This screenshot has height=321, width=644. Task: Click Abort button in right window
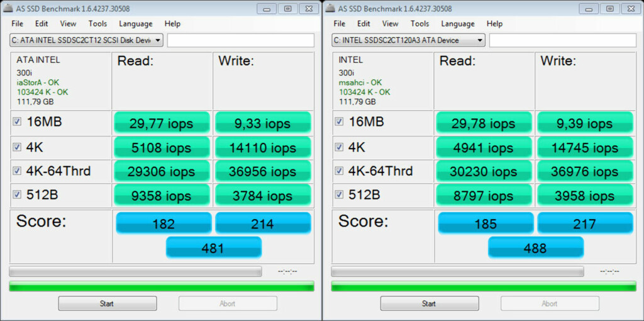pos(550,304)
